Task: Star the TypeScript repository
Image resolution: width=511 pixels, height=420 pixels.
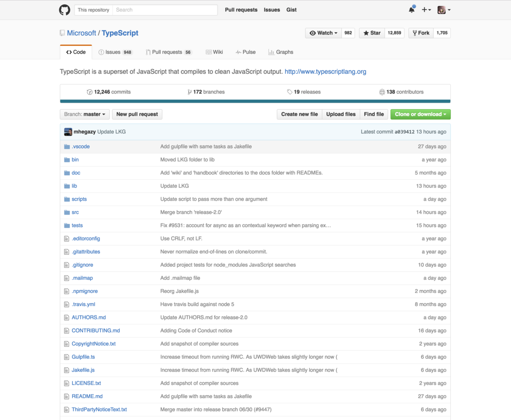Action: (372, 33)
